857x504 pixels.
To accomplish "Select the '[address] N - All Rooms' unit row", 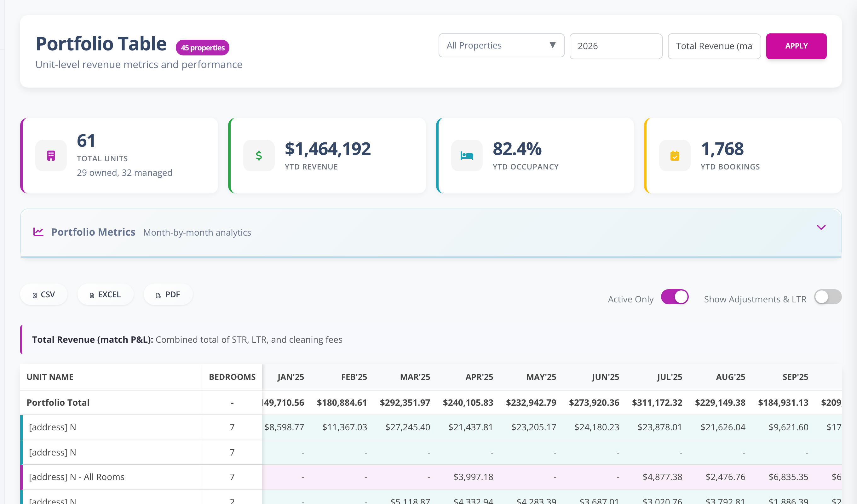I will coord(77,477).
